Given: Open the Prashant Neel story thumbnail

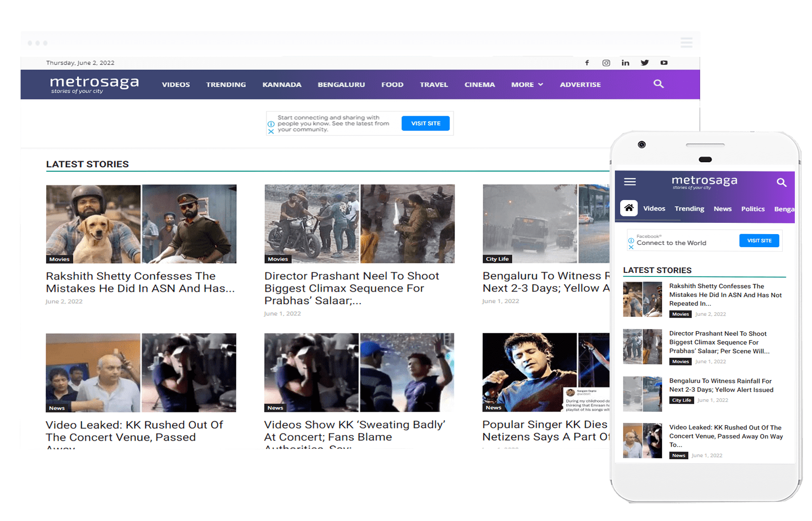Looking at the screenshot, I should (359, 224).
